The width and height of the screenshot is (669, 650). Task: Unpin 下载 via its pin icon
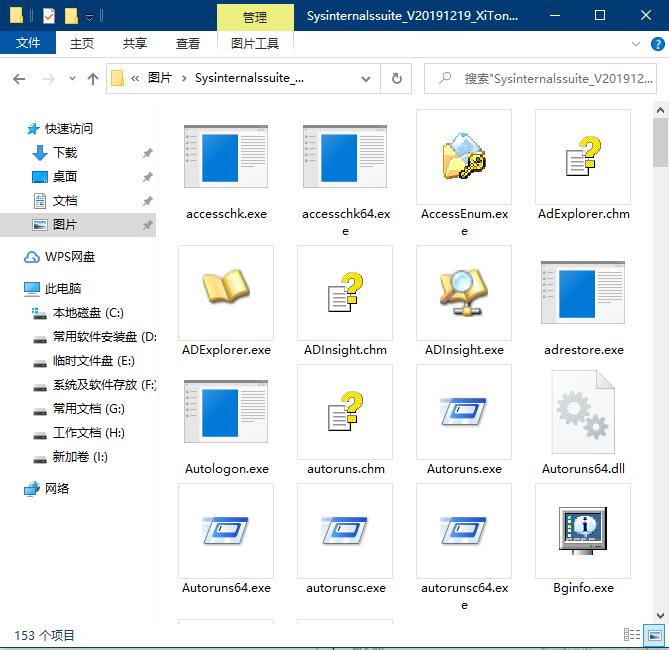coord(147,152)
